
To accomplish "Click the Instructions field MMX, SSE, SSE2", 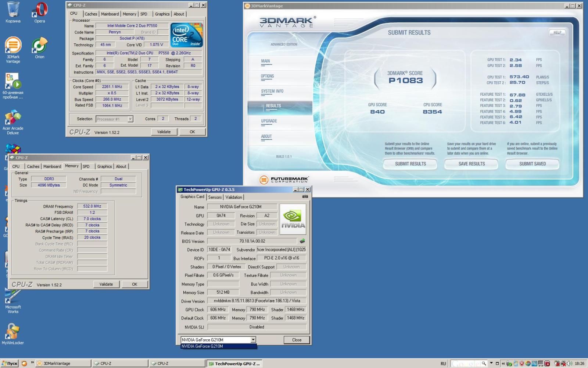I will point(149,72).
